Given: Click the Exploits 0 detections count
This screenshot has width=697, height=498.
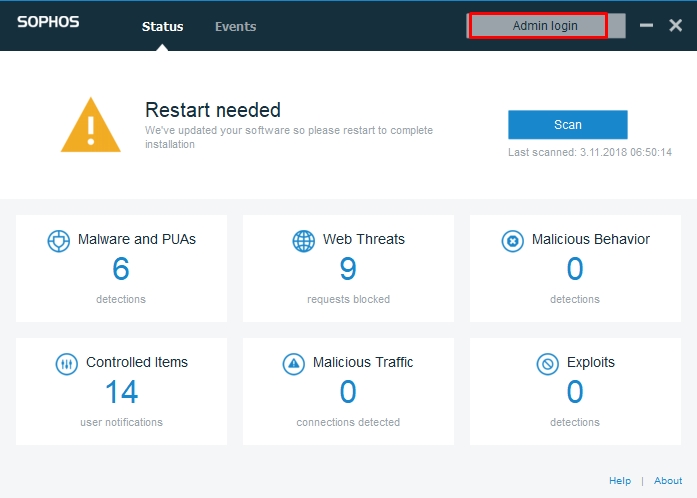Looking at the screenshot, I should click(x=575, y=392).
